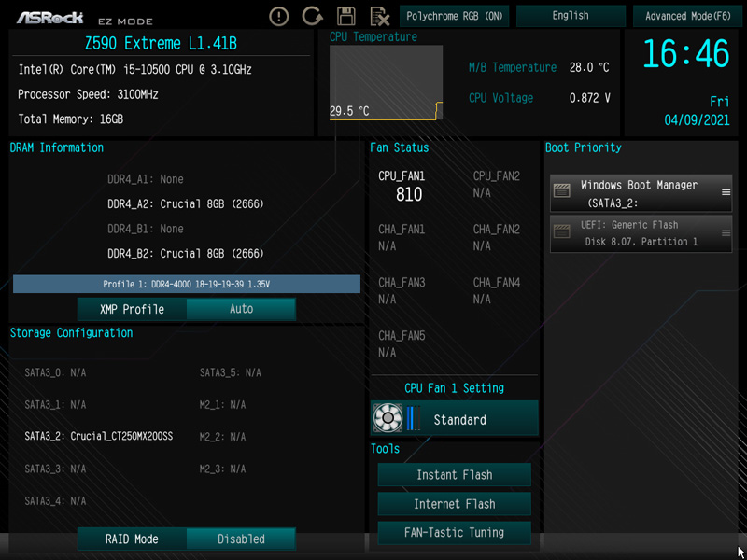Click SATA3_1: N/A entry
Screen dimensions: 747x560
[55, 405]
